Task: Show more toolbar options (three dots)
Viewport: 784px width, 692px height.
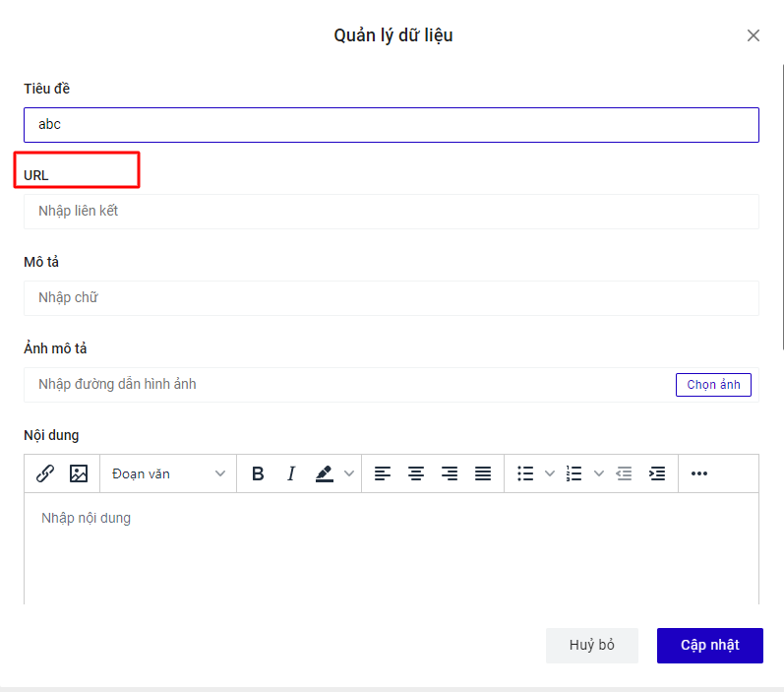Action: pyautogui.click(x=699, y=473)
